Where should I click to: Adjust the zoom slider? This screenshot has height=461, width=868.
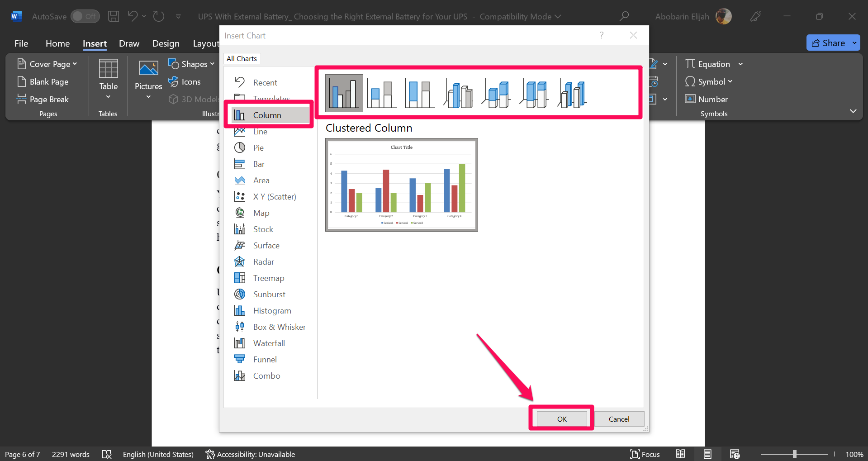coord(795,454)
